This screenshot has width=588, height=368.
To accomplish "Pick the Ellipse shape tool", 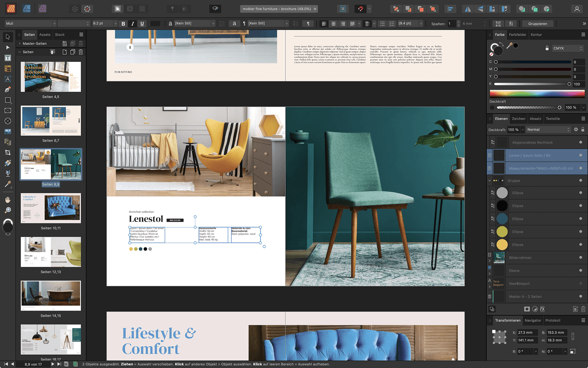I will tap(8, 121).
